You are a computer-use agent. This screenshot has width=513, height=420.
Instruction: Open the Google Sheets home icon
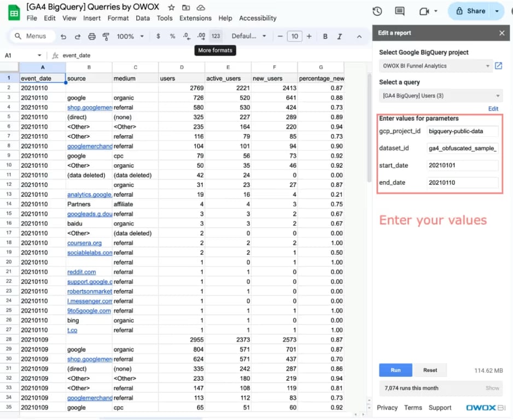(x=14, y=13)
